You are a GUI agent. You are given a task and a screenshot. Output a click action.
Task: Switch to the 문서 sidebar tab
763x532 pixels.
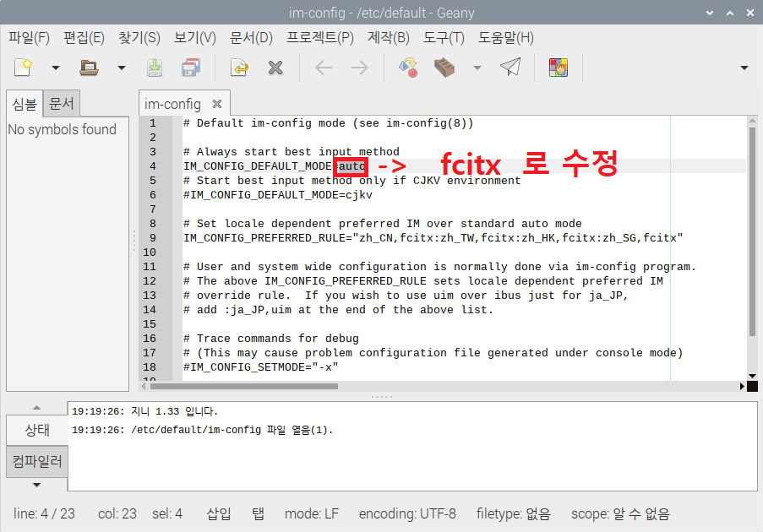(x=62, y=103)
